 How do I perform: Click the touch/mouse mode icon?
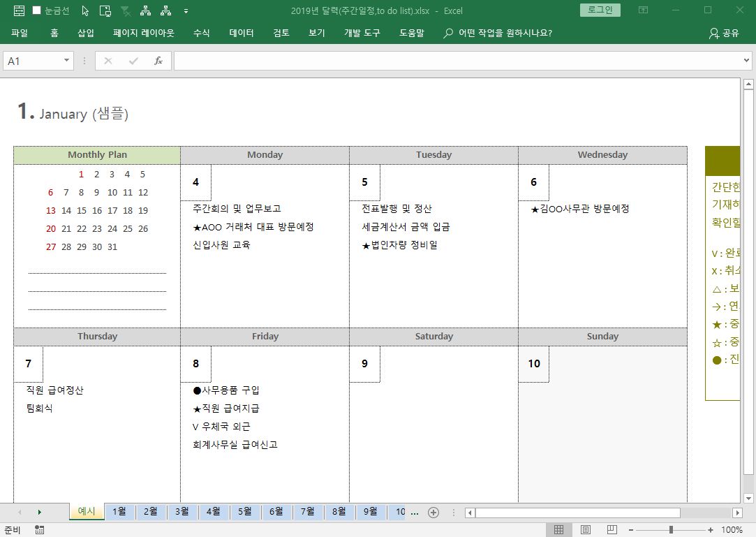coord(105,10)
